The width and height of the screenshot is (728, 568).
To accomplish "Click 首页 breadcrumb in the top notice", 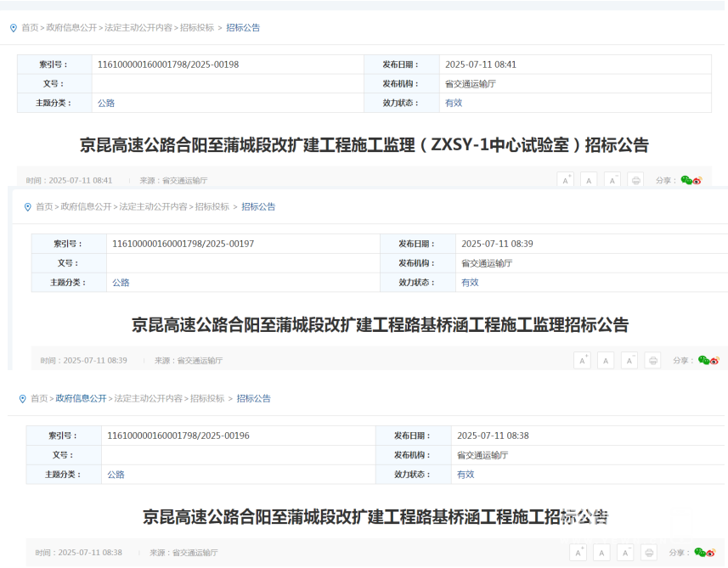I will [x=30, y=28].
